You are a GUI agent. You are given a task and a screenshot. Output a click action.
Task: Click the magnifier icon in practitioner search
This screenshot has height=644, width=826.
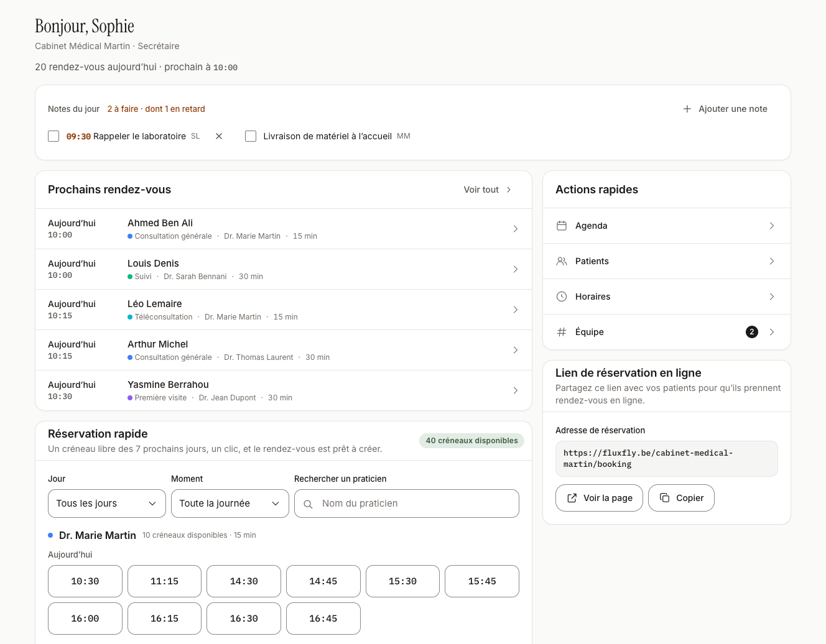[x=308, y=504]
